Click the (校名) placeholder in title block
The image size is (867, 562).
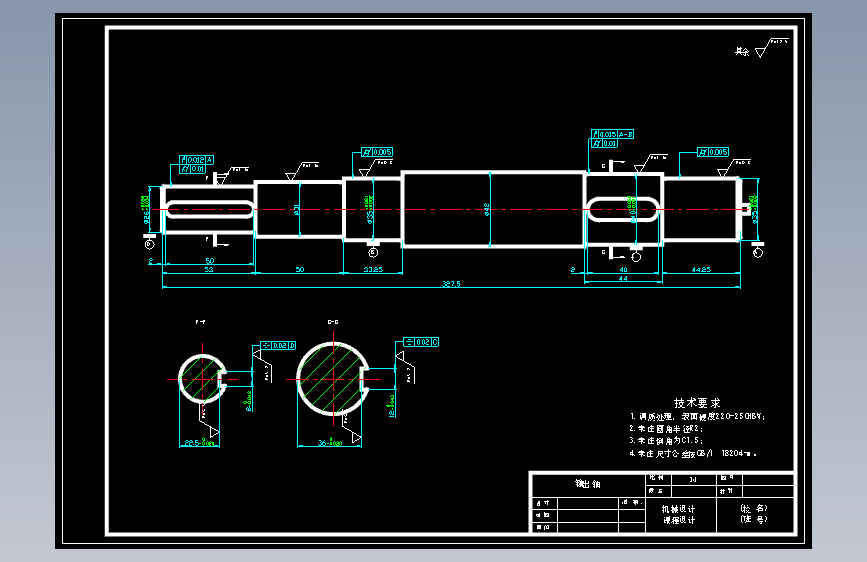click(754, 508)
